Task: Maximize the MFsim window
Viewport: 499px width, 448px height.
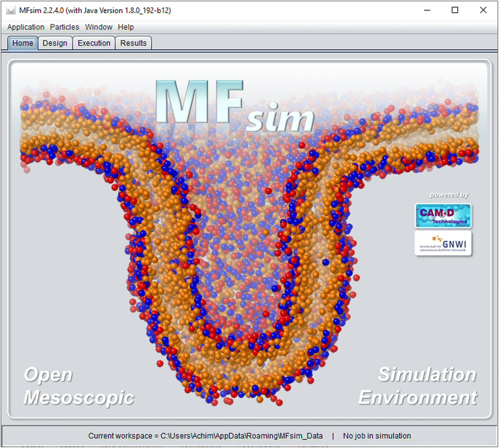Action: [455, 10]
